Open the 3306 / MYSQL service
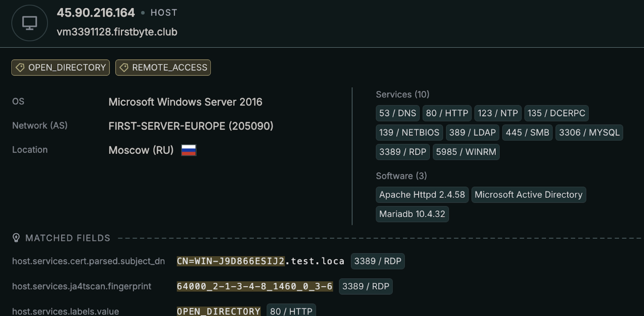Screen dimensions: 644x316 click(x=589, y=132)
